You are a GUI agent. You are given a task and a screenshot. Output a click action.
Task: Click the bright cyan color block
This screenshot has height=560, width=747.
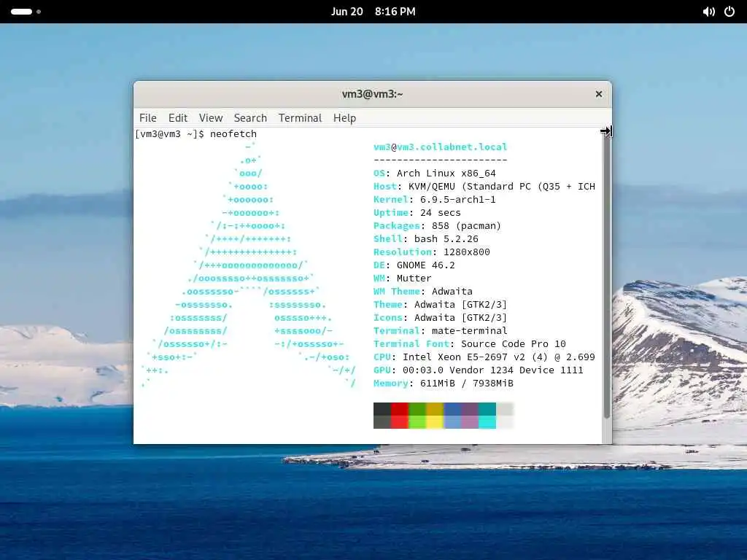click(x=487, y=422)
